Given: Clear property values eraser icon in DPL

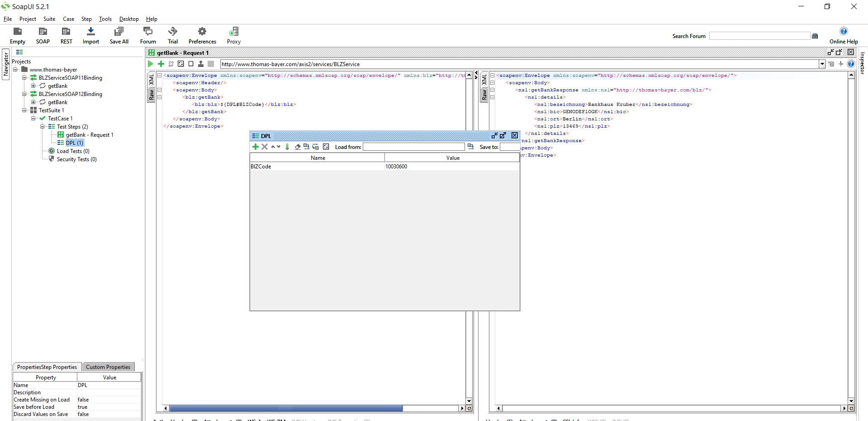Looking at the screenshot, I should 298,147.
